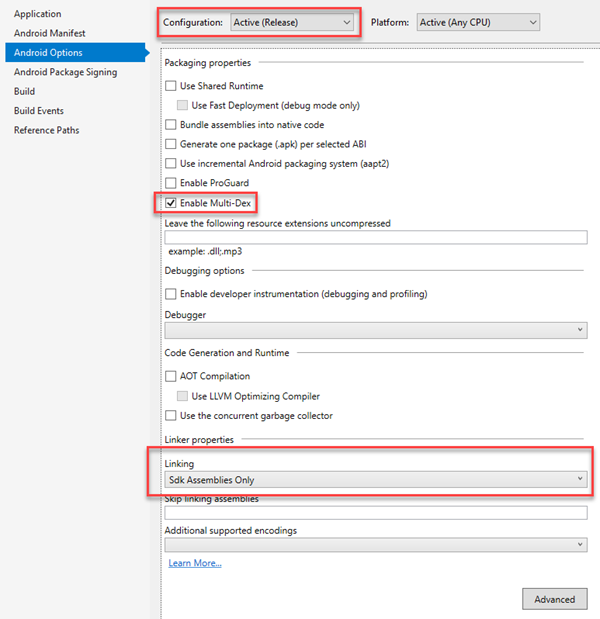The width and height of the screenshot is (600, 619).
Task: Open the Reference Paths tab
Action: pyautogui.click(x=46, y=130)
